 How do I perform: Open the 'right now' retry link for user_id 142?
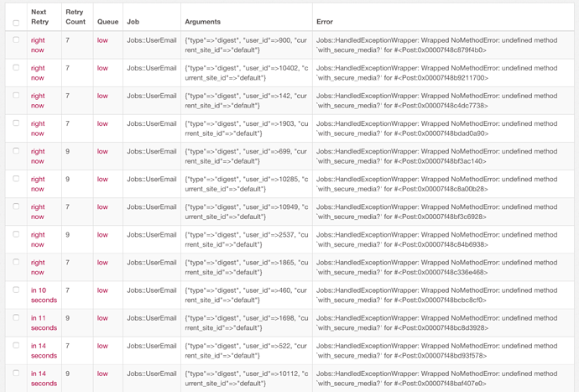[x=38, y=101]
